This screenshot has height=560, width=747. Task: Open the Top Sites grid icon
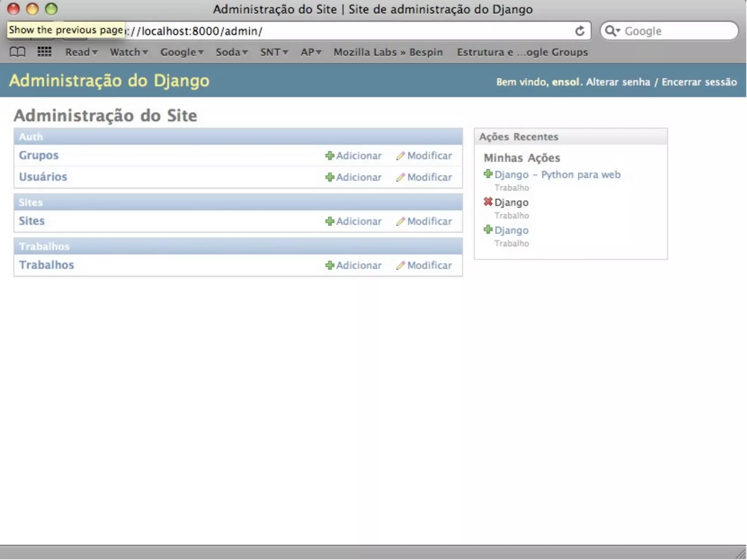pos(44,52)
